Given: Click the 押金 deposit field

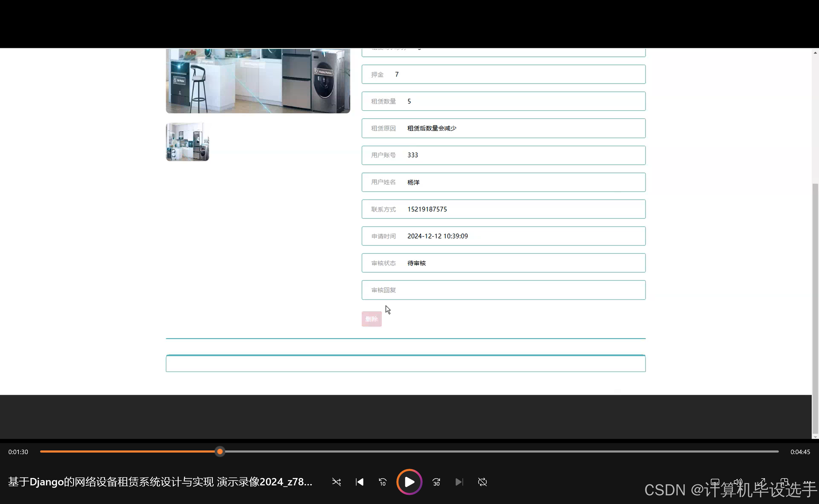Looking at the screenshot, I should click(503, 74).
